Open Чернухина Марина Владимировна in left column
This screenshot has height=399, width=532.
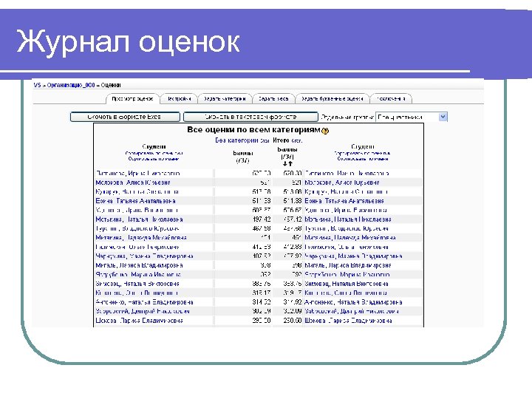point(145,256)
